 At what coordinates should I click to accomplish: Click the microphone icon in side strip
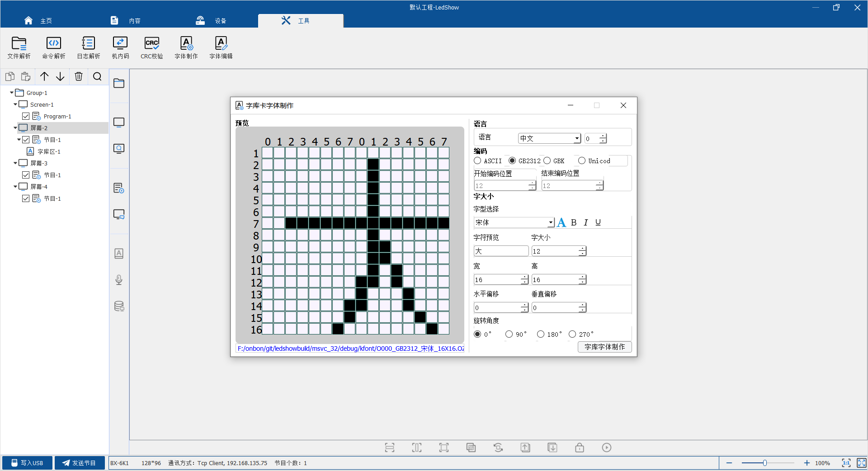pos(119,280)
